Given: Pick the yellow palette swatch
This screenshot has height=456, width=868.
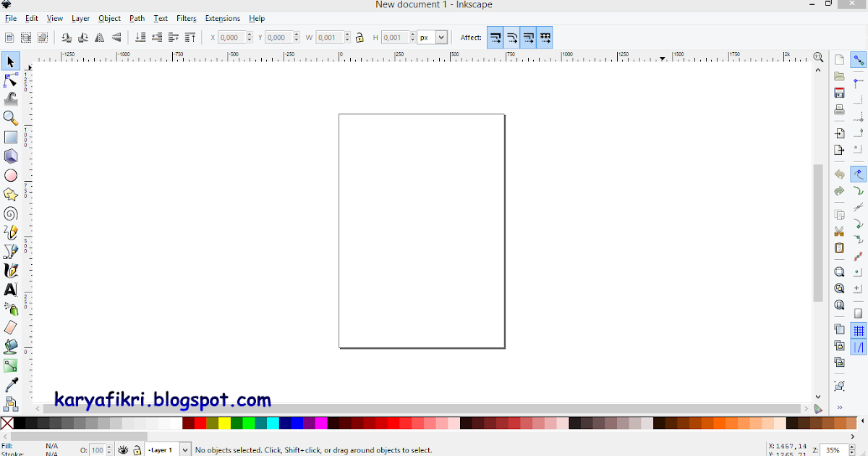Looking at the screenshot, I should (x=224, y=423).
